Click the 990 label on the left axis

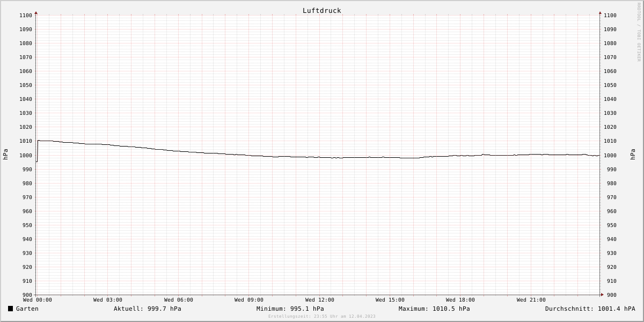point(27,170)
